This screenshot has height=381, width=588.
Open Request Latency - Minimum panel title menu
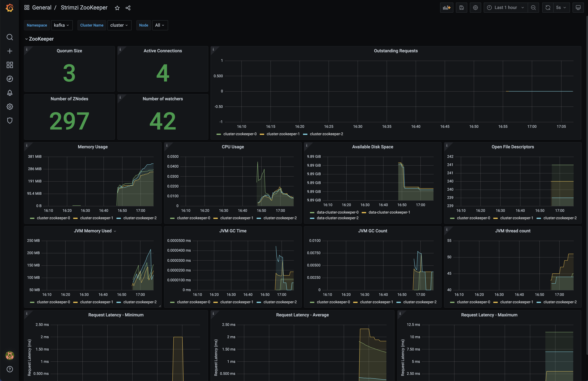(116, 315)
